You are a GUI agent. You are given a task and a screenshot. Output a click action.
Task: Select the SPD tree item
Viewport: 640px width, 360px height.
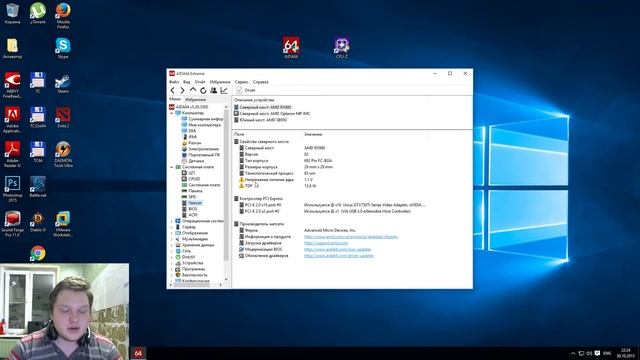pos(189,197)
